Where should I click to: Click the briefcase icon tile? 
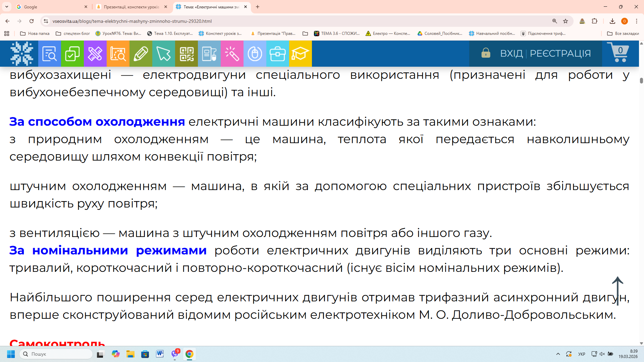click(277, 54)
